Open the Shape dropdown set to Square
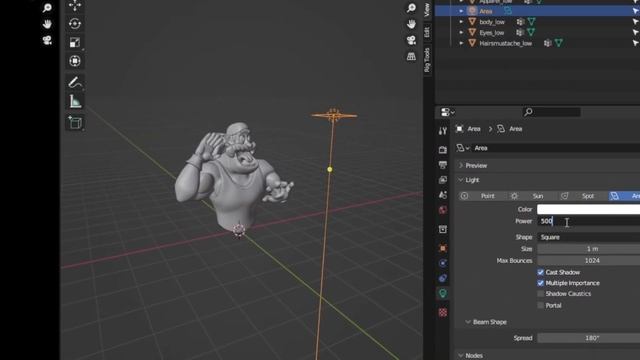The width and height of the screenshot is (640, 360). pyautogui.click(x=589, y=237)
